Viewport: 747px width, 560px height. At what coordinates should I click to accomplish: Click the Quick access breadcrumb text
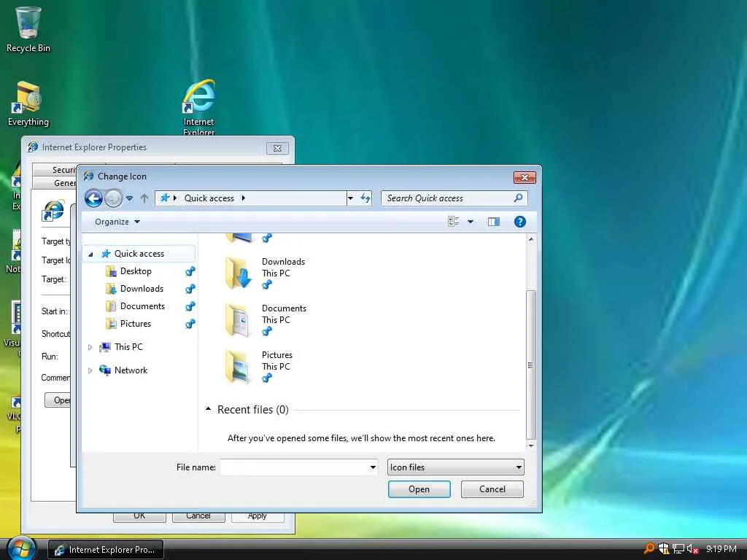pos(209,198)
